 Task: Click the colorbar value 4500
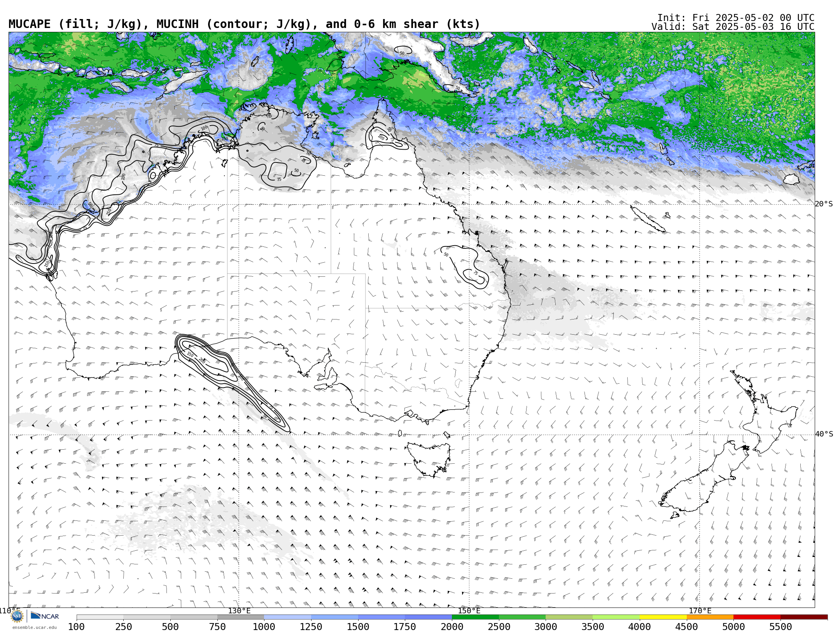pos(686,627)
